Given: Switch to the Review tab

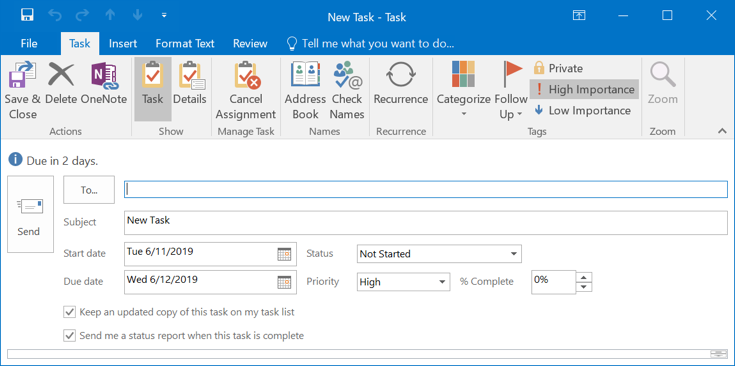Looking at the screenshot, I should pos(250,44).
